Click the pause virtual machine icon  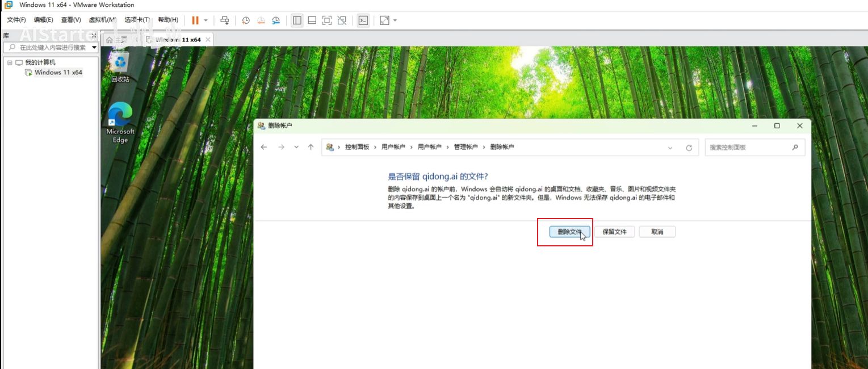(195, 20)
